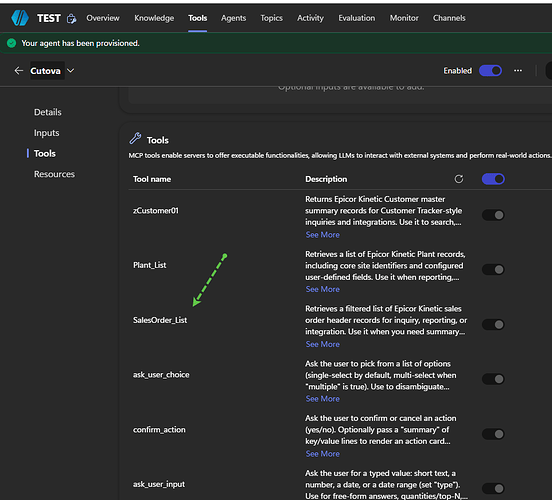The image size is (552, 500).
Task: Enable the SalesOrder_List tool toggle
Action: pos(493,324)
